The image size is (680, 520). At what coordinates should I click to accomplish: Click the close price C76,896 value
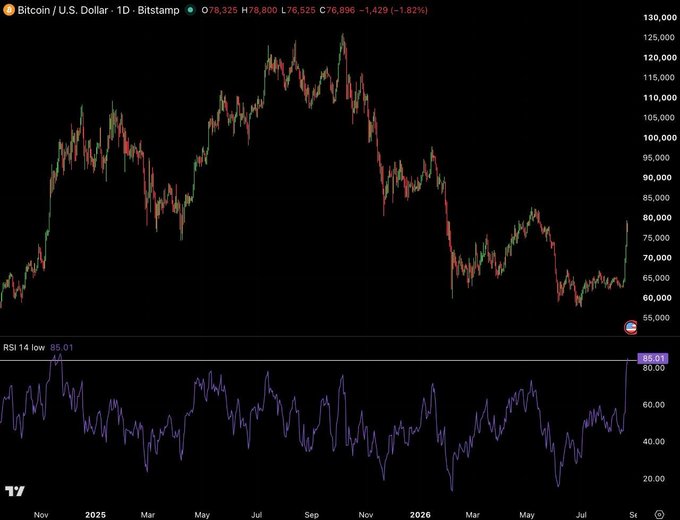(x=337, y=10)
